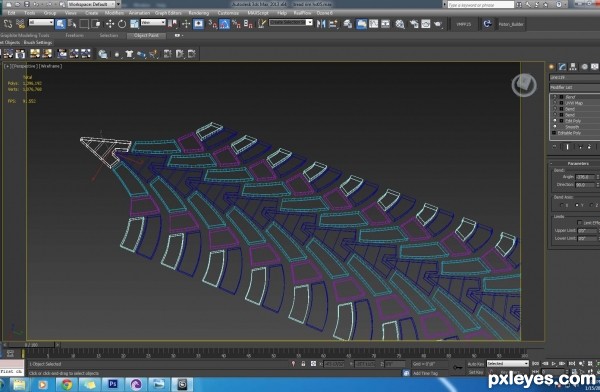Switch to the Object Paint ribbon tab

tap(146, 35)
